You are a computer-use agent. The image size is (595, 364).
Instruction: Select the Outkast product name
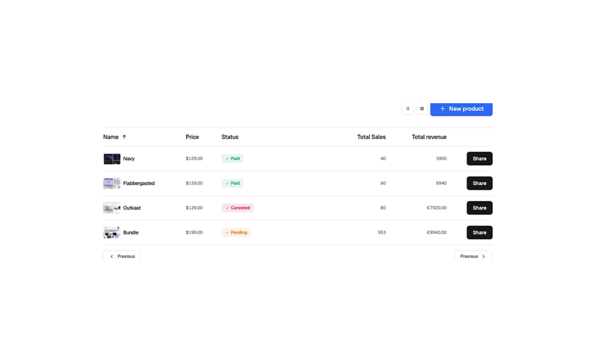click(132, 208)
